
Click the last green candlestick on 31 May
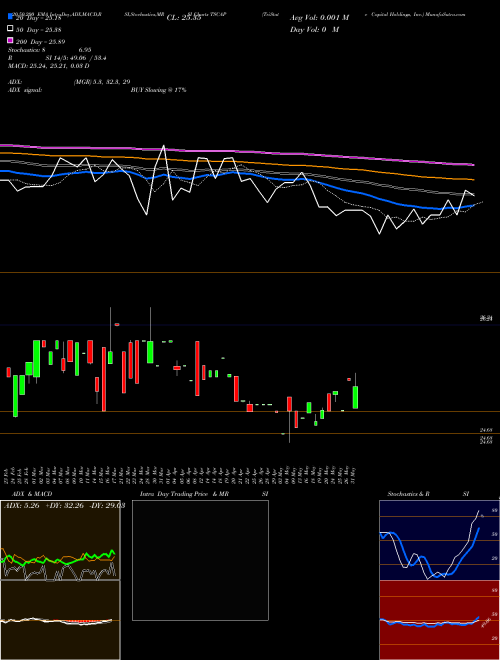[x=356, y=397]
